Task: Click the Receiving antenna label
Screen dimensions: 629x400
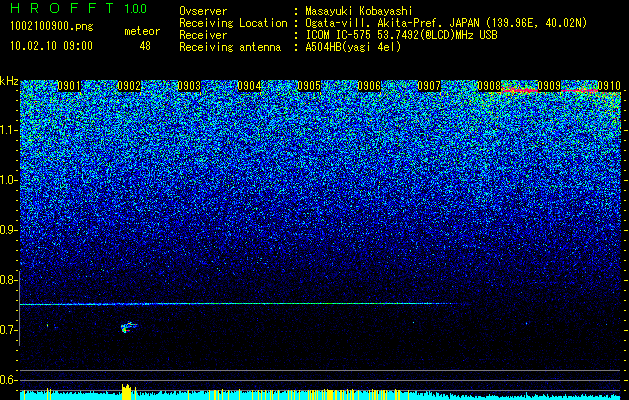Action: [x=230, y=47]
